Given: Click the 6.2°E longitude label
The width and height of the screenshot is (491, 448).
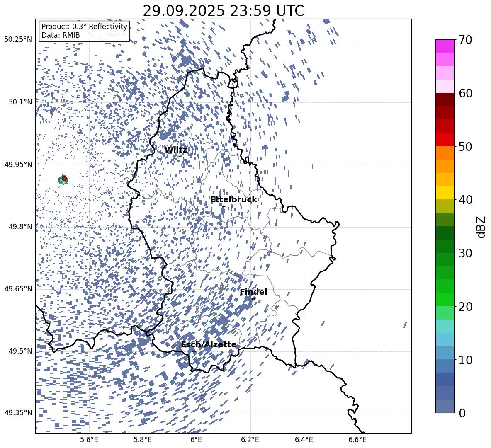Looking at the screenshot, I should pyautogui.click(x=250, y=440).
